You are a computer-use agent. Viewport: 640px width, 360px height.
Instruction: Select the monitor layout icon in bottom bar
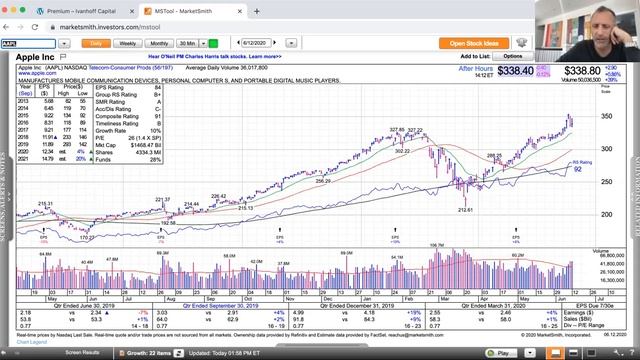click(591, 353)
